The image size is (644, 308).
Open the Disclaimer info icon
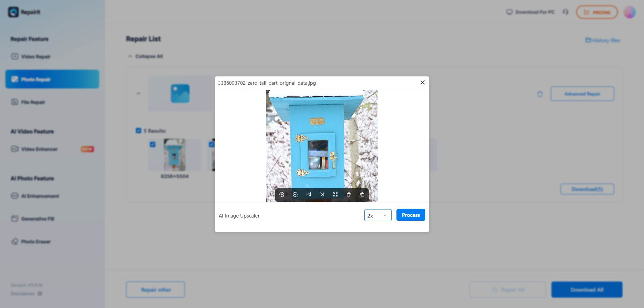(40, 294)
